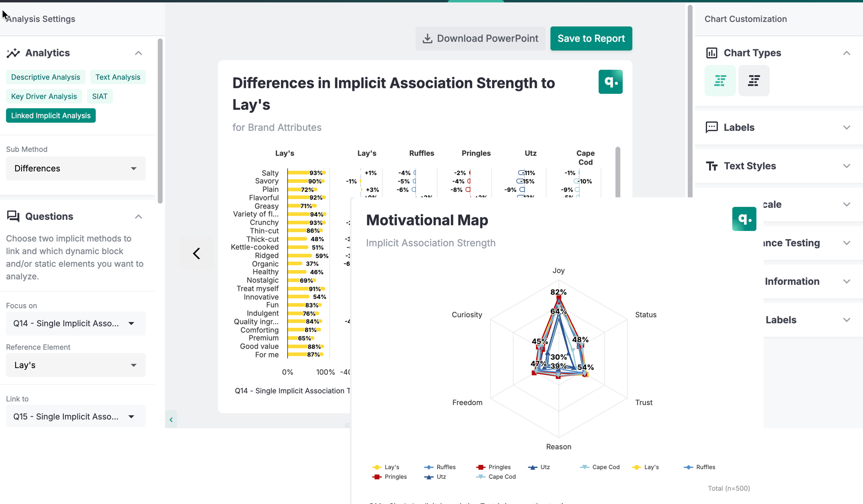The width and height of the screenshot is (863, 504).
Task: Click Download PowerPoint button
Action: pos(480,39)
